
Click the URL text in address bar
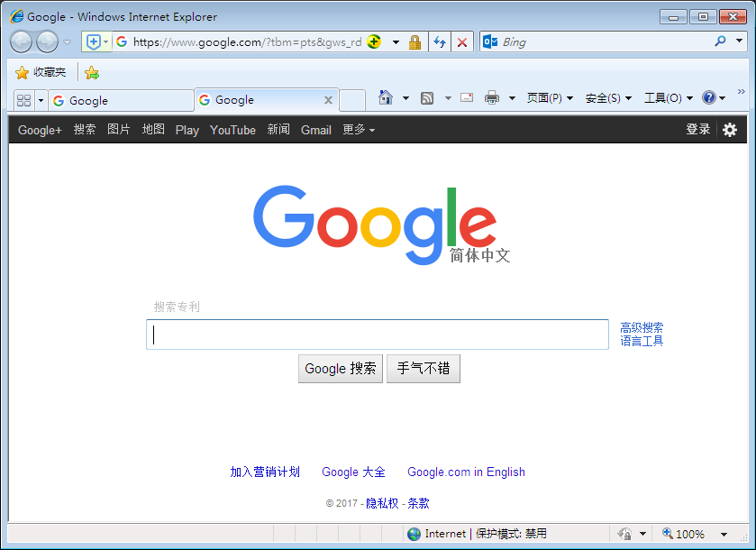coord(247,42)
